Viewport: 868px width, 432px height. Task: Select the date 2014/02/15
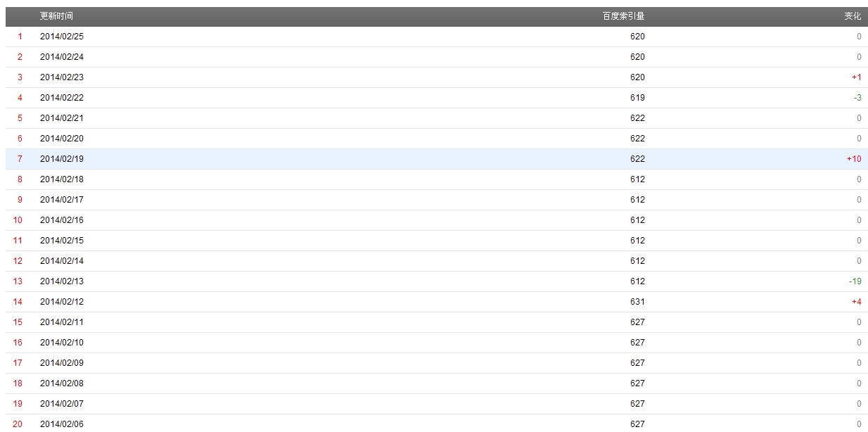click(x=62, y=241)
